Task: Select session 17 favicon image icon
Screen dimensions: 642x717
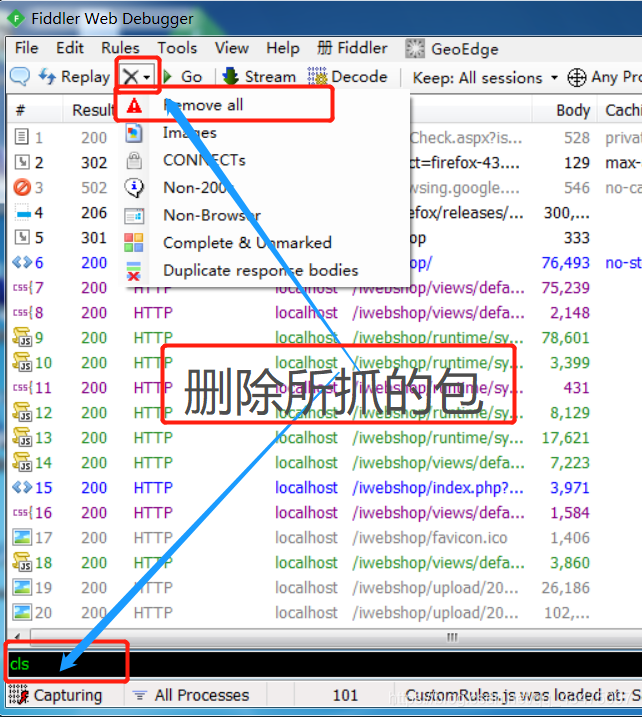Action: coord(22,537)
